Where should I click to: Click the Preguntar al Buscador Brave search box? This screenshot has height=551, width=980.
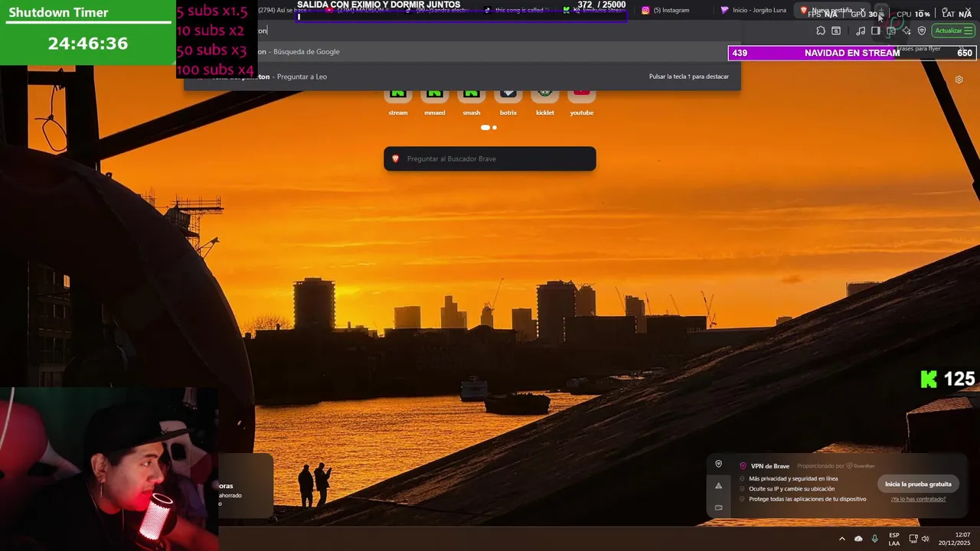click(x=490, y=158)
